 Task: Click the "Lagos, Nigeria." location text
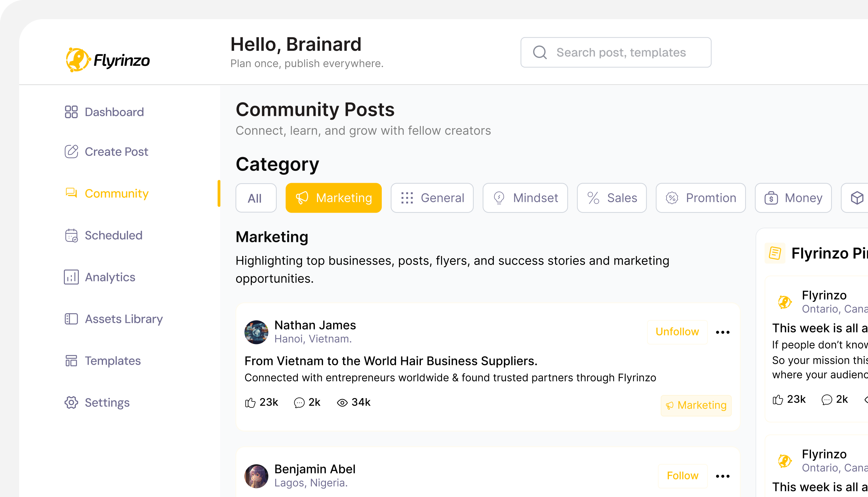point(311,483)
